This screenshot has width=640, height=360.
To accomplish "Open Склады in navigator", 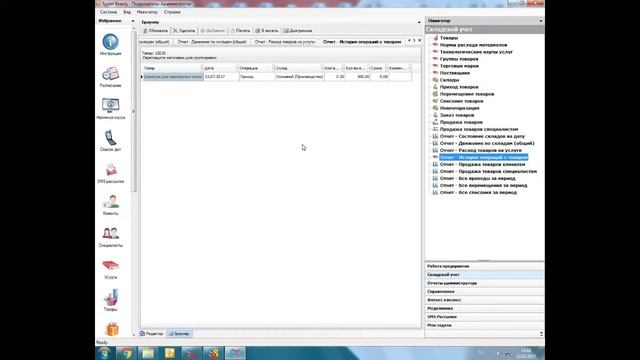I will click(x=449, y=80).
